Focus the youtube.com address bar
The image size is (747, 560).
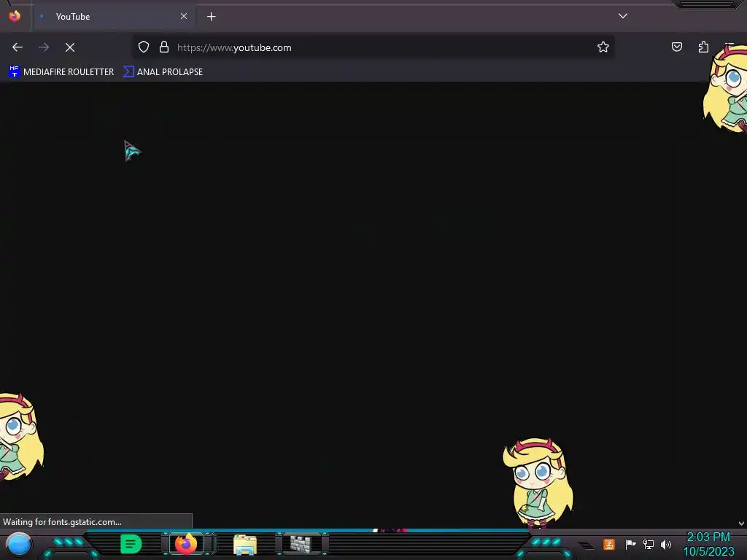tap(373, 47)
